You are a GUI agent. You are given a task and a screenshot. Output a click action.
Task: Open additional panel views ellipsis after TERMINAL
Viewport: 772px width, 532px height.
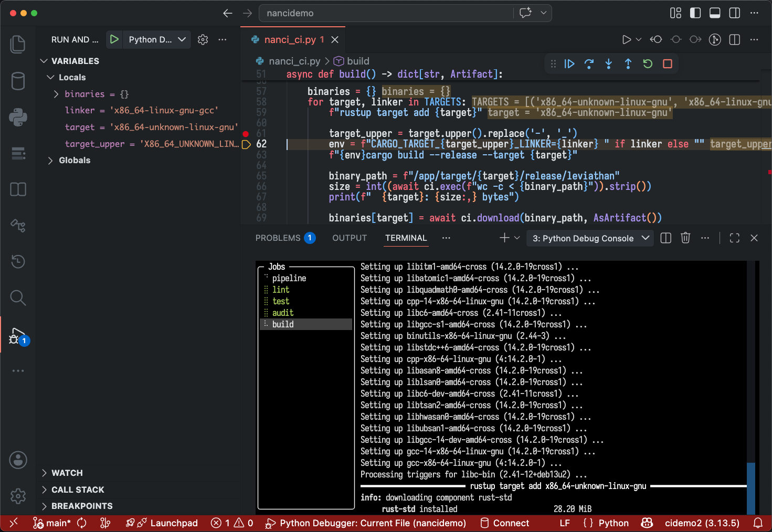click(446, 238)
